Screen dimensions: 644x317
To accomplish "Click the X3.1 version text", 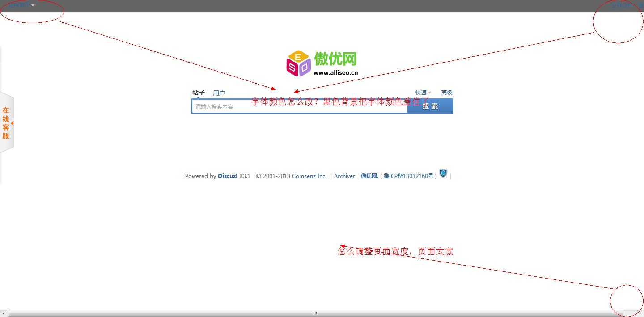I will click(x=245, y=176).
